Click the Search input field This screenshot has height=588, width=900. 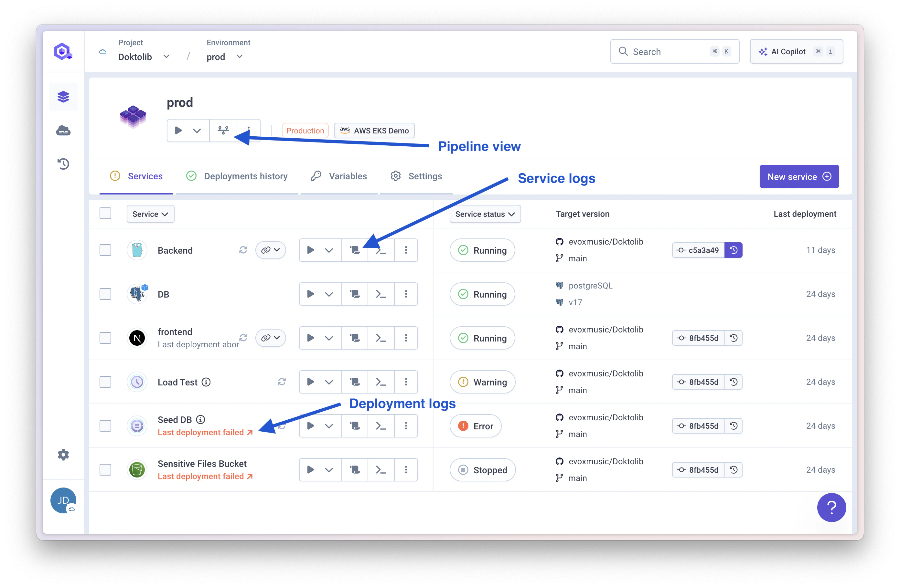(x=669, y=52)
